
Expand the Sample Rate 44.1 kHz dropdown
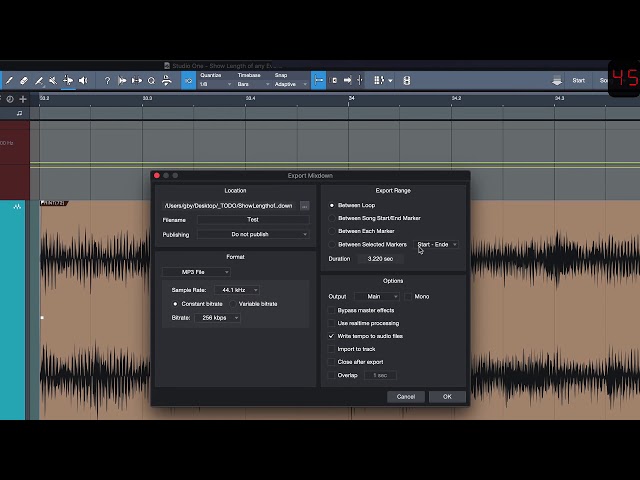237,290
